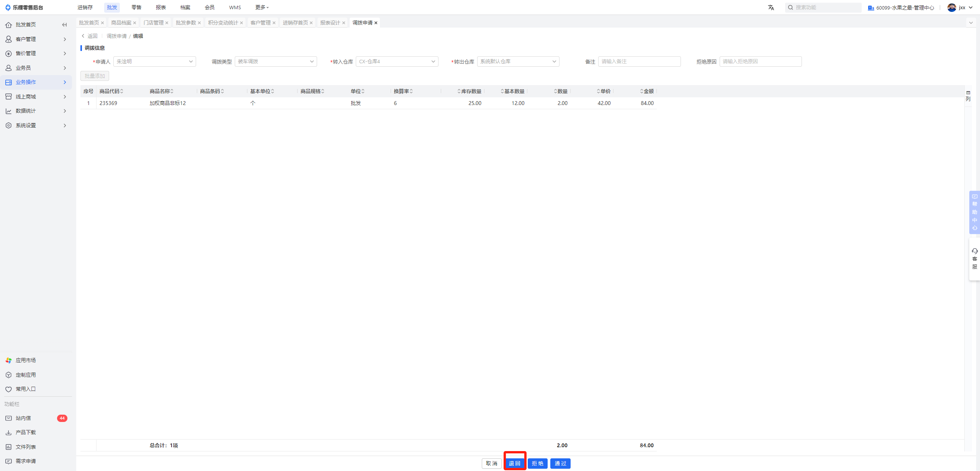Click the 退回 button
Viewport: 980px width, 471px height.
tap(514, 463)
